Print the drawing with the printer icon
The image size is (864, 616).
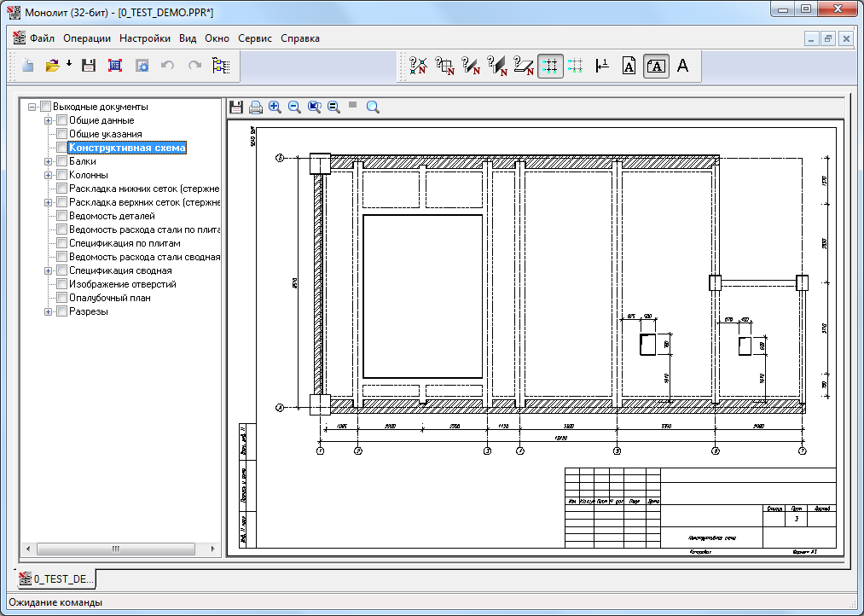(x=255, y=107)
